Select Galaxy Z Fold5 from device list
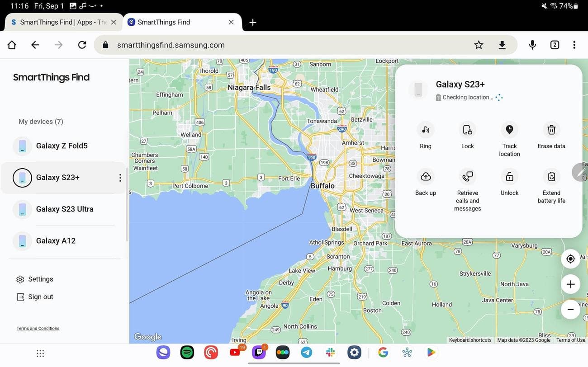This screenshot has width=588, height=367. pyautogui.click(x=62, y=146)
